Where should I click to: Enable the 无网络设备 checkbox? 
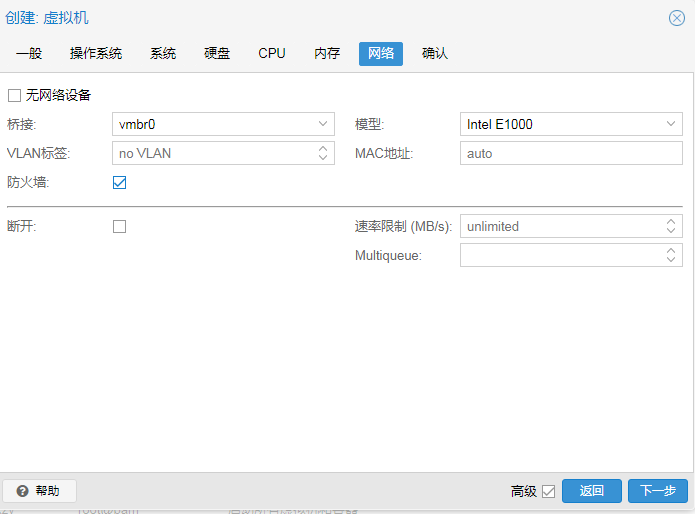coord(14,95)
